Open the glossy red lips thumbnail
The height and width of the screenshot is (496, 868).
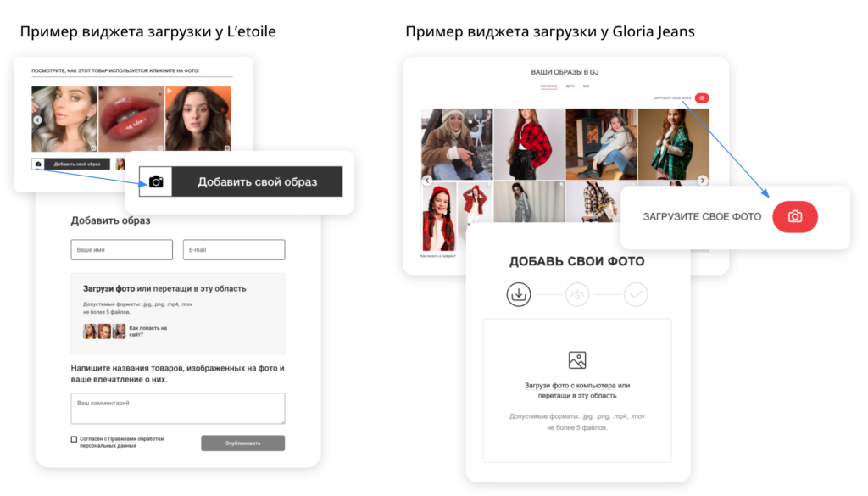[x=131, y=119]
